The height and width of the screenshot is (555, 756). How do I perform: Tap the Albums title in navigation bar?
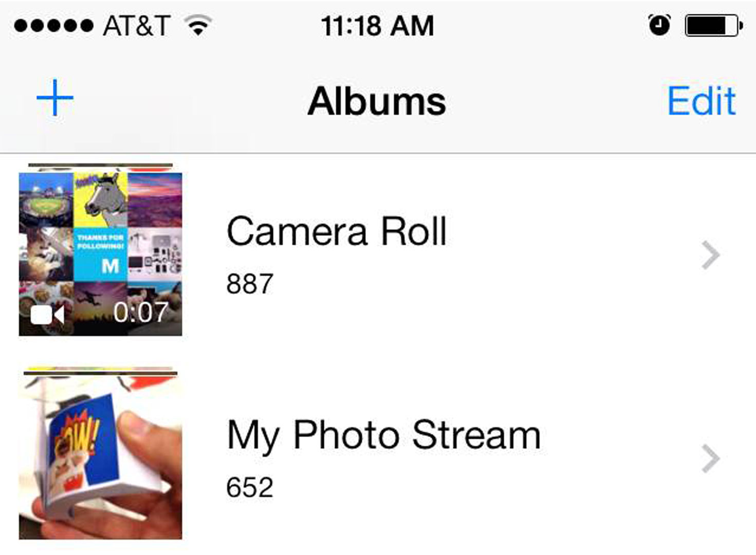377,101
